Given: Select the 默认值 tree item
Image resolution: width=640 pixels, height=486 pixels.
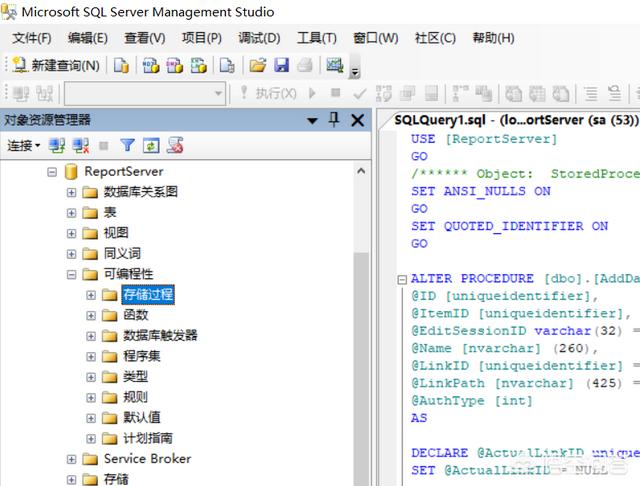Looking at the screenshot, I should pos(142,417).
